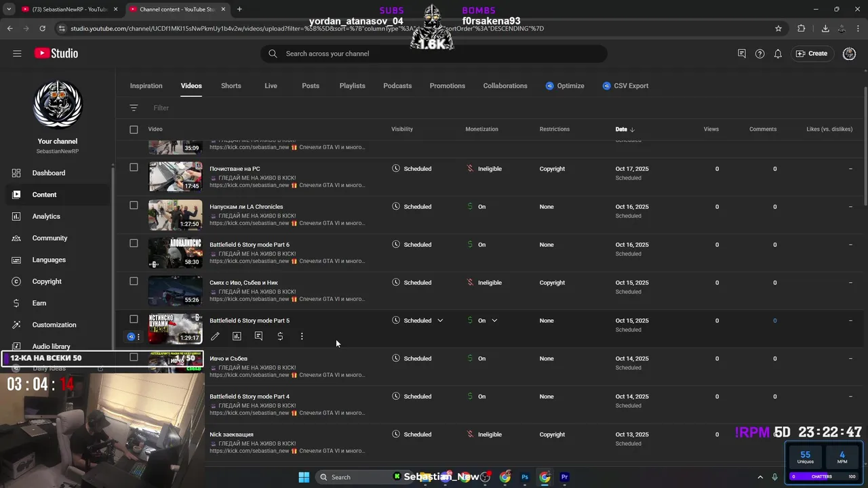This screenshot has width=868, height=488.
Task: Click the Windows Start button
Action: coord(304,477)
